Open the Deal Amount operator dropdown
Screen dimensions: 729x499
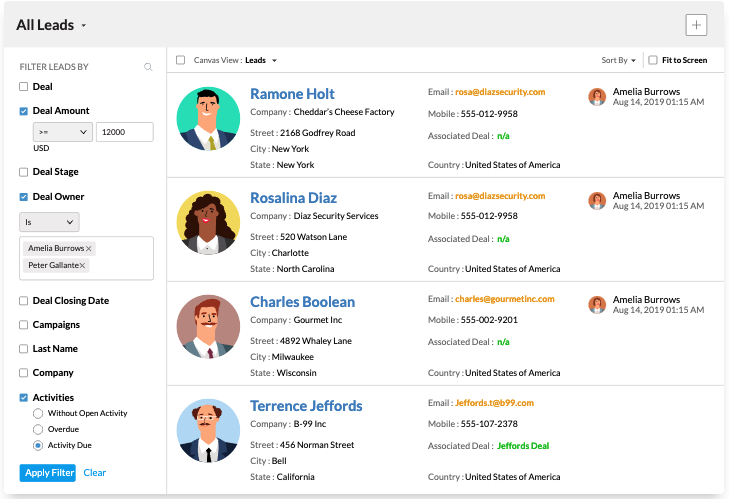[x=63, y=132]
